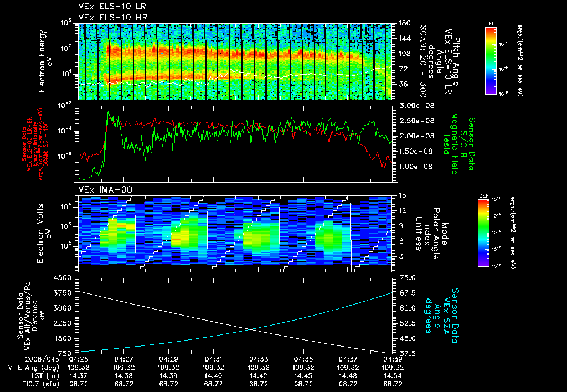Screen dimensions: 567x392
Task: Click the 2250 km altitude tick label
Action: pyautogui.click(x=62, y=323)
